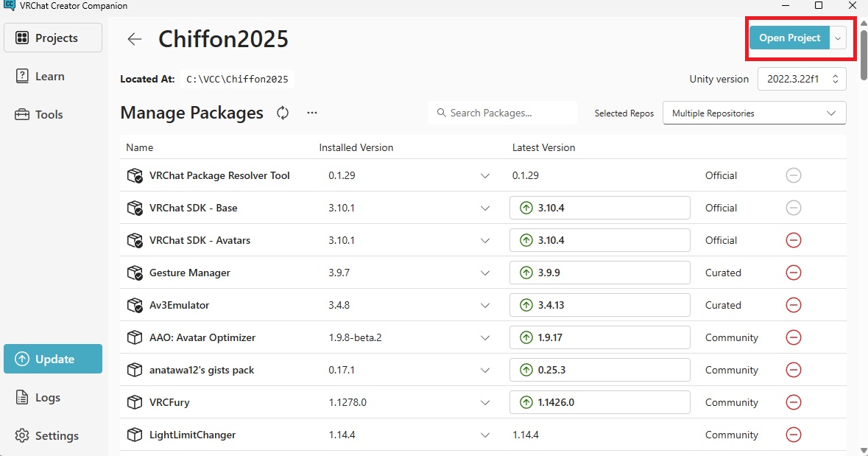Open the Multiple Repositories dropdown
Screen dimensions: 868x456
pyautogui.click(x=754, y=113)
